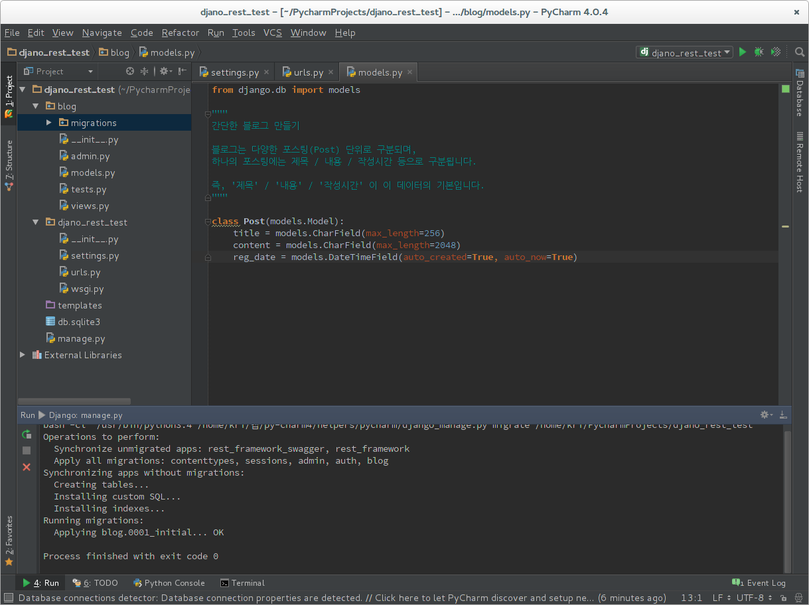This screenshot has height=605, width=809.
Task: Open the VCS menu
Action: point(272,32)
